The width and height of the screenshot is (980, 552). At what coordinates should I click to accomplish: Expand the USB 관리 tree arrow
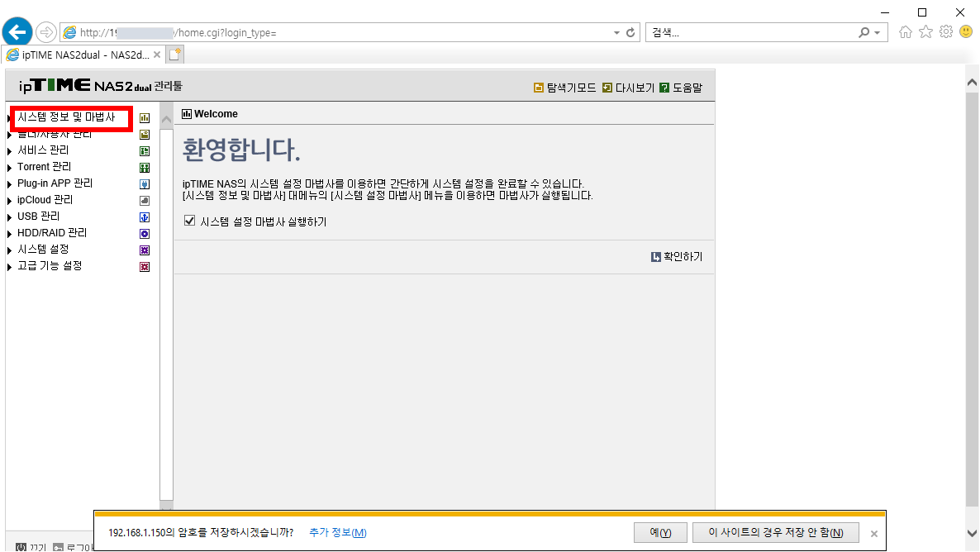9,217
